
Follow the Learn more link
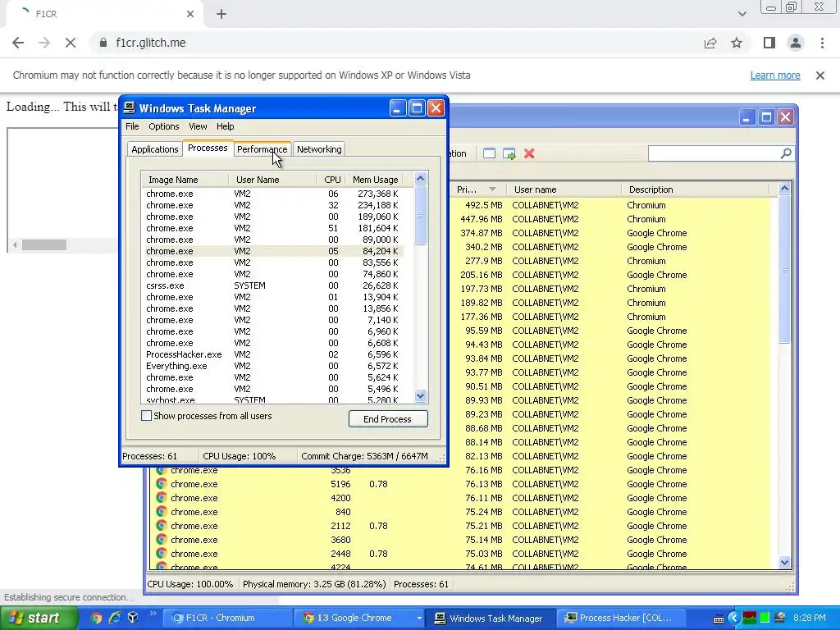click(x=775, y=75)
